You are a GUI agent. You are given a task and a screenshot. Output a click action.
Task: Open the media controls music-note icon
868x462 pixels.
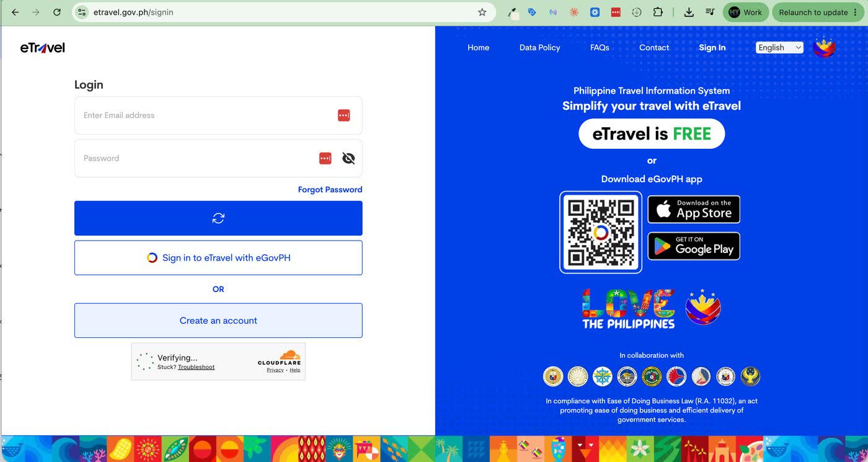pyautogui.click(x=710, y=12)
